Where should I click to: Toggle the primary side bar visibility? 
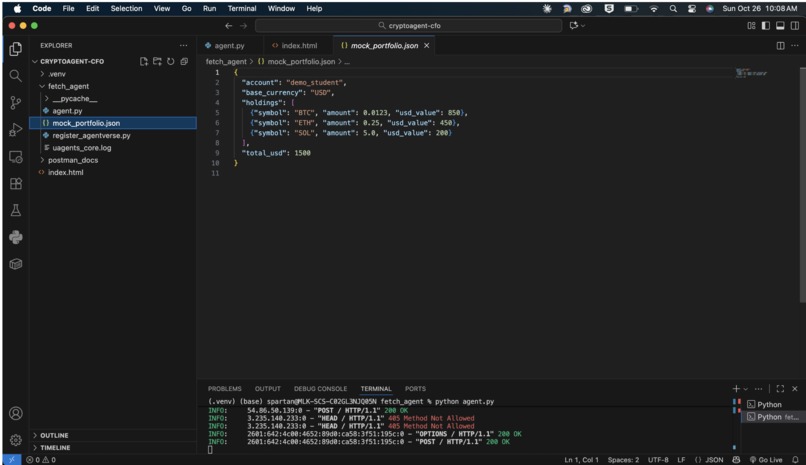point(766,26)
